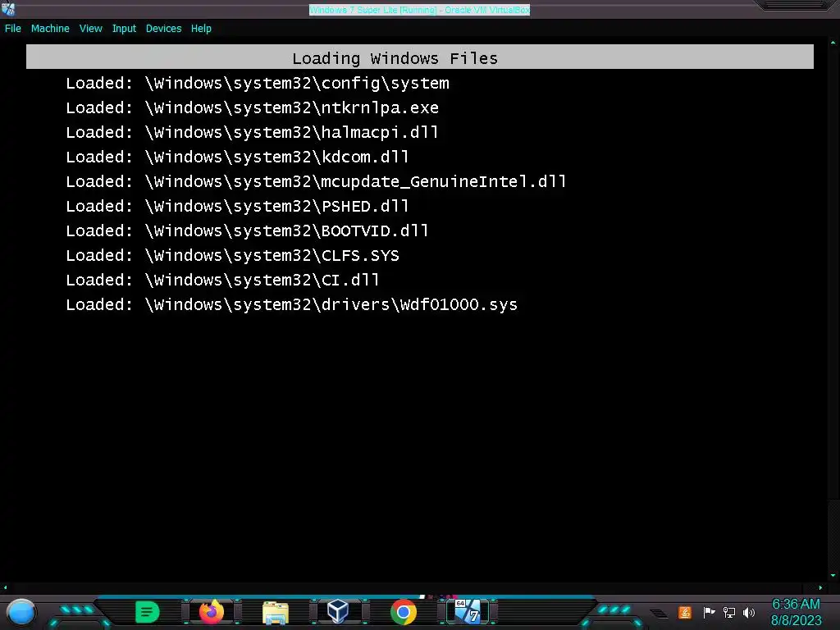Click the kdcom.dll loaded line
Image resolution: width=840 pixels, height=630 pixels.
click(x=237, y=157)
